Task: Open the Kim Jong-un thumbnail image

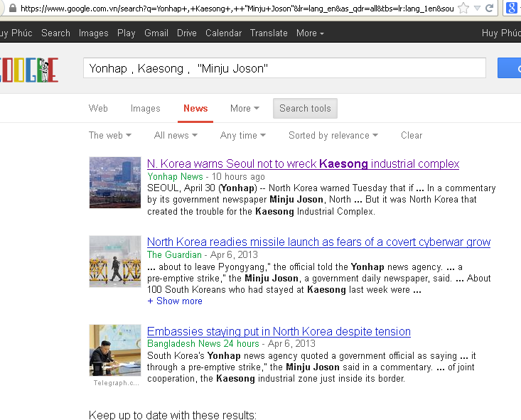Action: (115, 350)
